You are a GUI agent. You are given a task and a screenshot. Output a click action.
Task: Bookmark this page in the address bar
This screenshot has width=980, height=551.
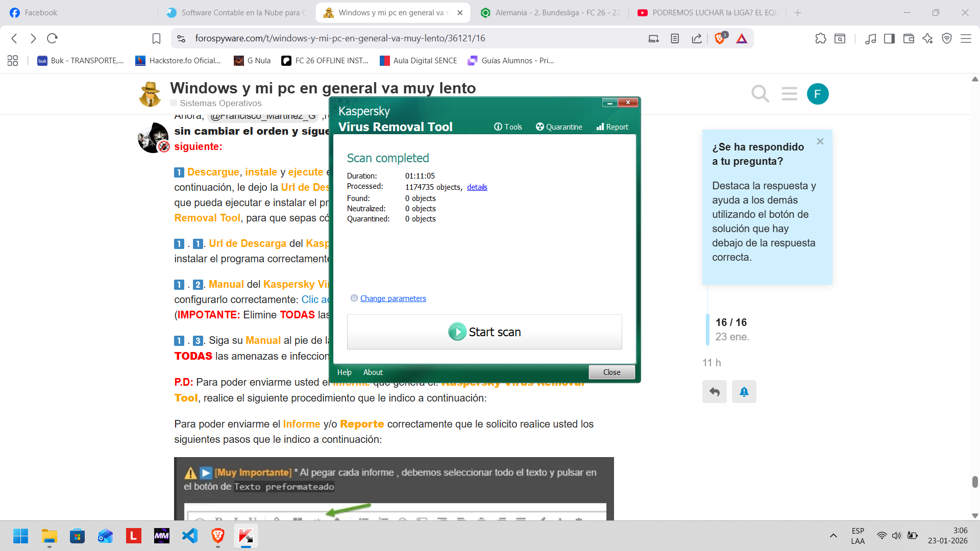click(156, 38)
